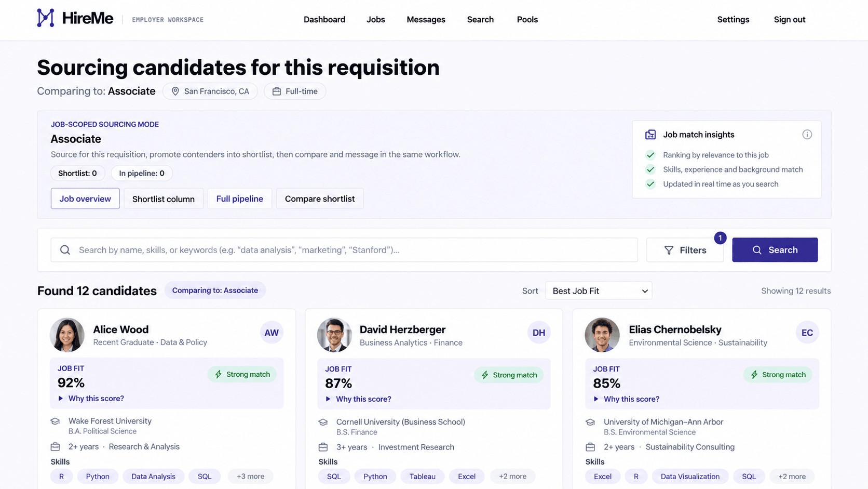Click the Job match insights panel icon
This screenshot has height=489, width=868.
[650, 135]
